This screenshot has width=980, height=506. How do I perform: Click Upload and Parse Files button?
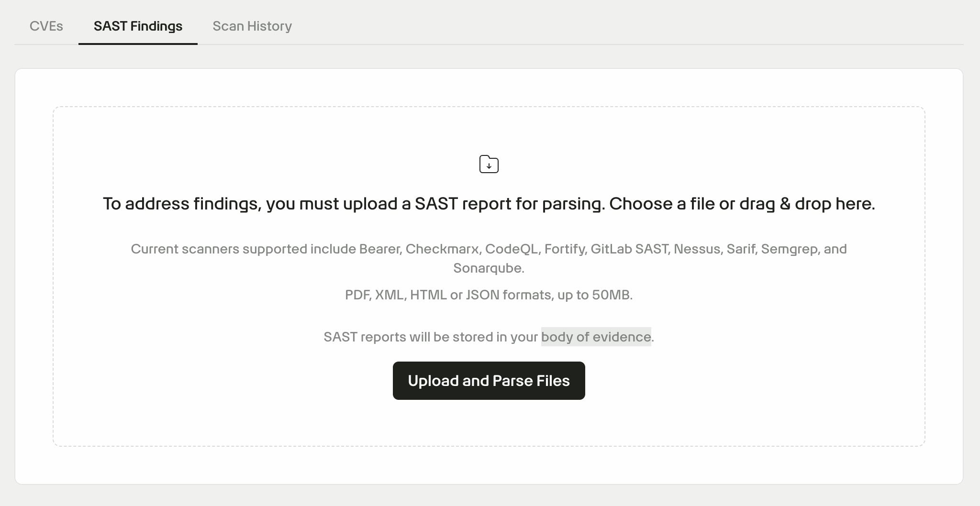coord(489,381)
